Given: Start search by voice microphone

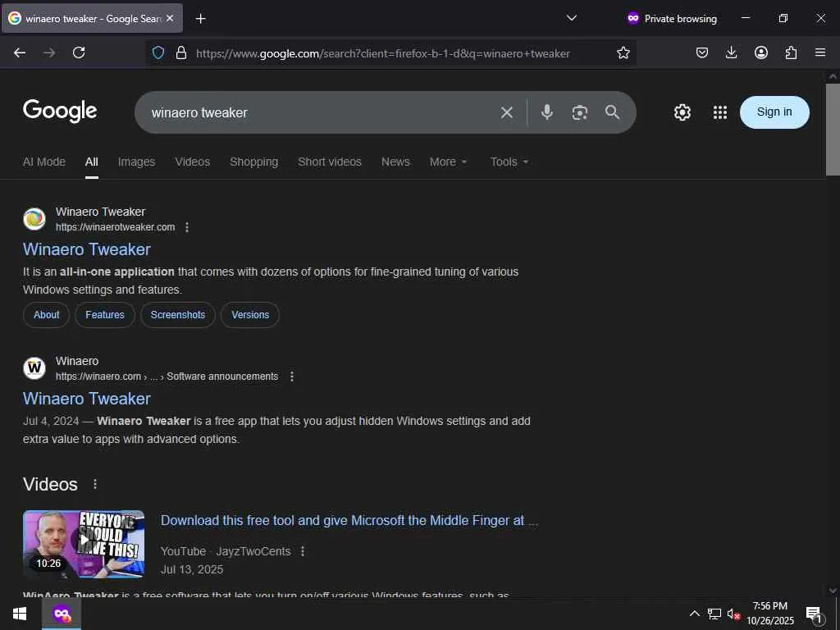Looking at the screenshot, I should click(x=546, y=112).
